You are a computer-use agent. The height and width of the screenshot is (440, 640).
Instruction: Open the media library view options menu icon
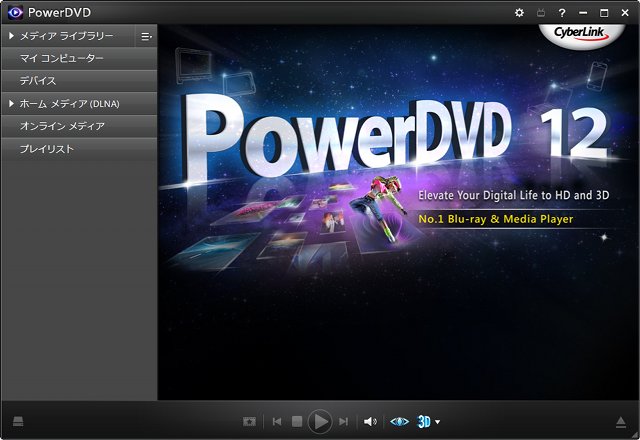[146, 36]
